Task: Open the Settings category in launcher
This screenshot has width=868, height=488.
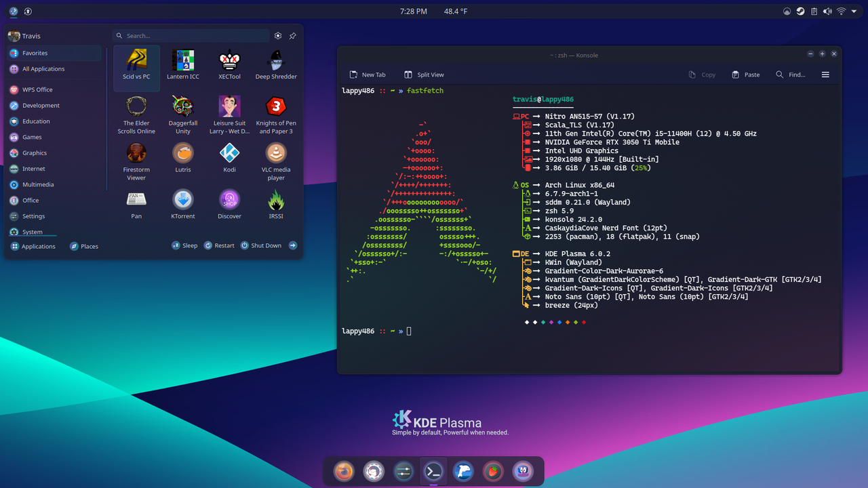Action: click(54, 216)
